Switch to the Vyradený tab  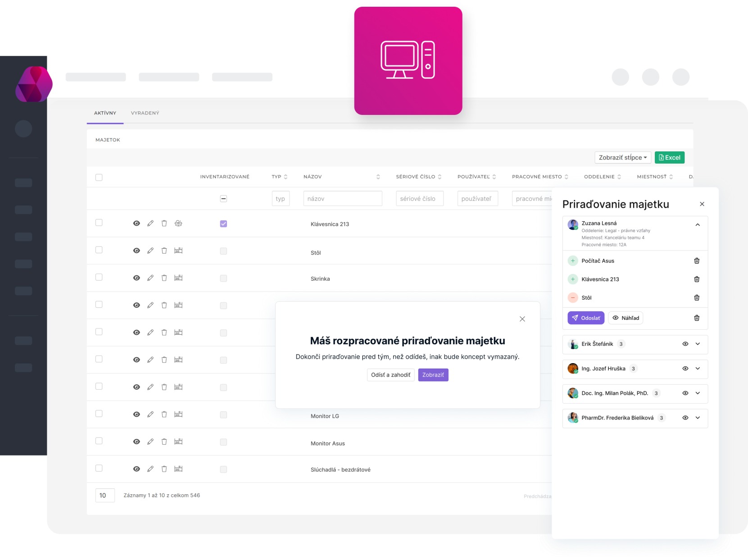145,113
